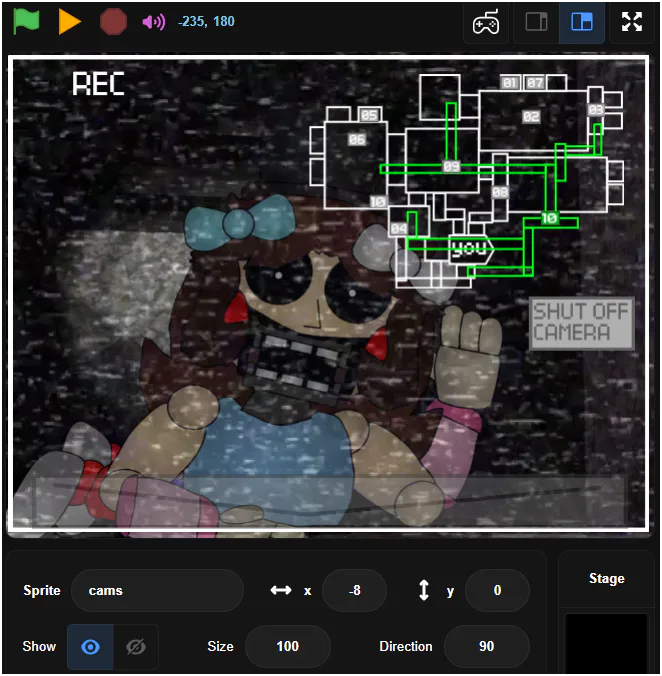
Task: Click the green flag to start project
Action: pyautogui.click(x=26, y=21)
